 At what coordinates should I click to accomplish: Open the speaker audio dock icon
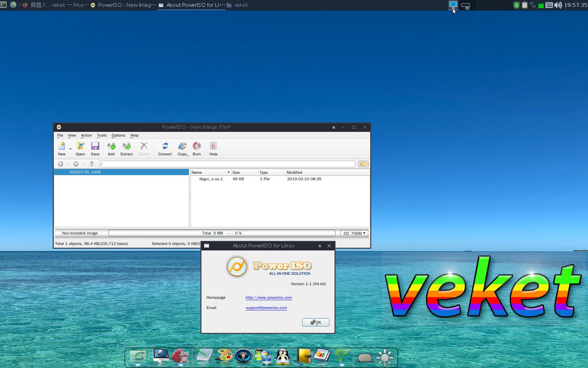243,356
